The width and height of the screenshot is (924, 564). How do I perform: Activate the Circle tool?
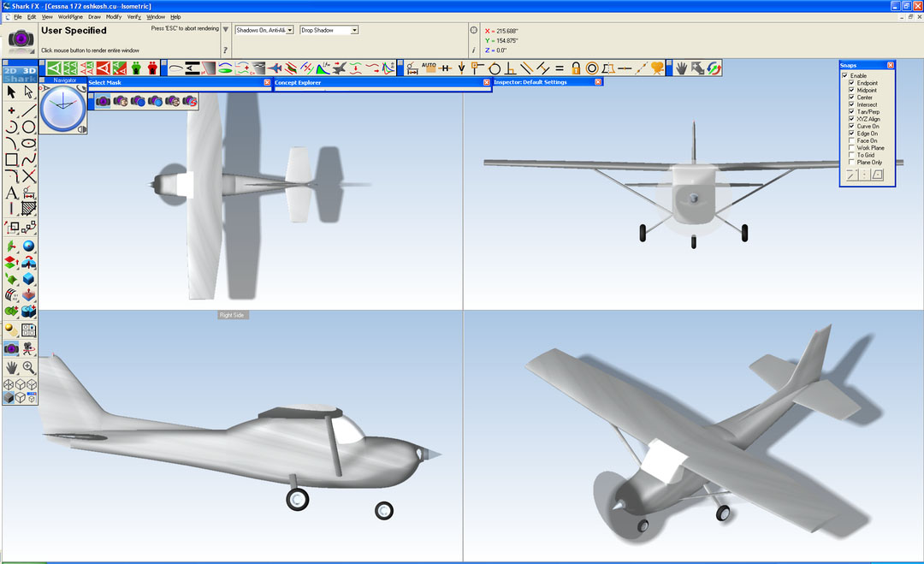click(28, 127)
